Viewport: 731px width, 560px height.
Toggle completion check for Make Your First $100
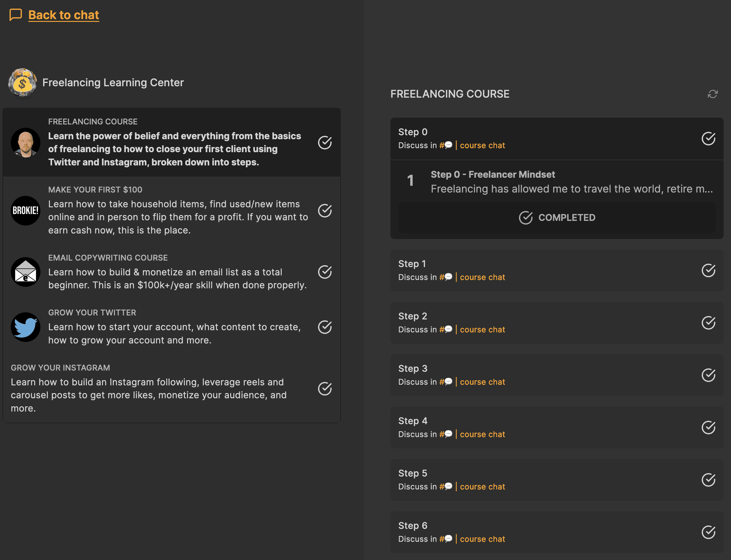(325, 211)
